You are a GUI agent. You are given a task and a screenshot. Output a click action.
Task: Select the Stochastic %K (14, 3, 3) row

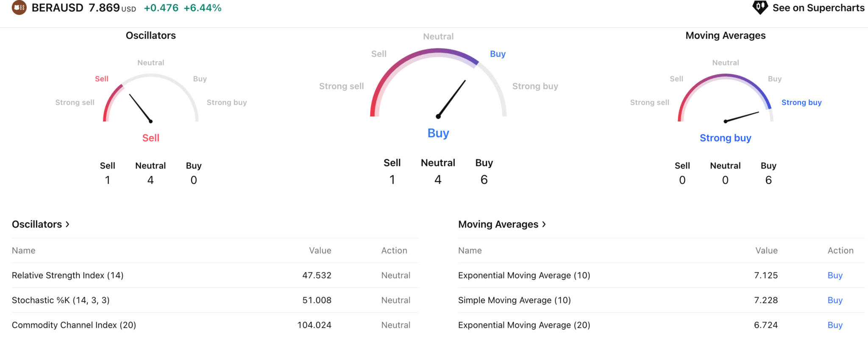point(215,300)
